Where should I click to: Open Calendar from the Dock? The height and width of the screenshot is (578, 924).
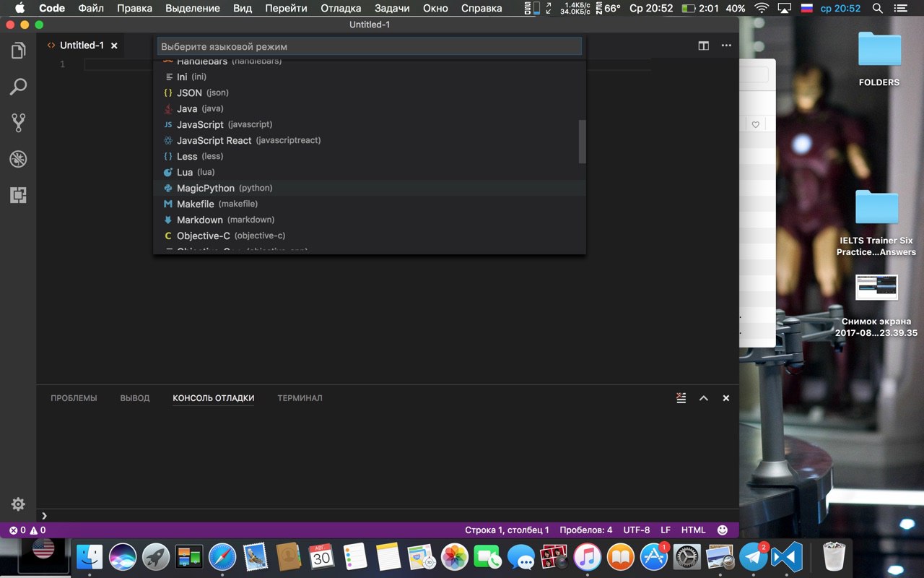tap(322, 556)
